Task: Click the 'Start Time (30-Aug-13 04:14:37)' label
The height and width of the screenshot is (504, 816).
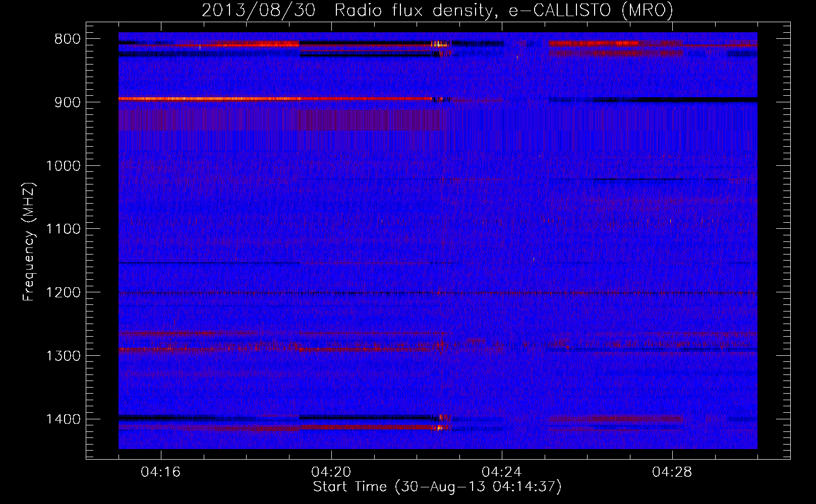Action: tap(437, 487)
